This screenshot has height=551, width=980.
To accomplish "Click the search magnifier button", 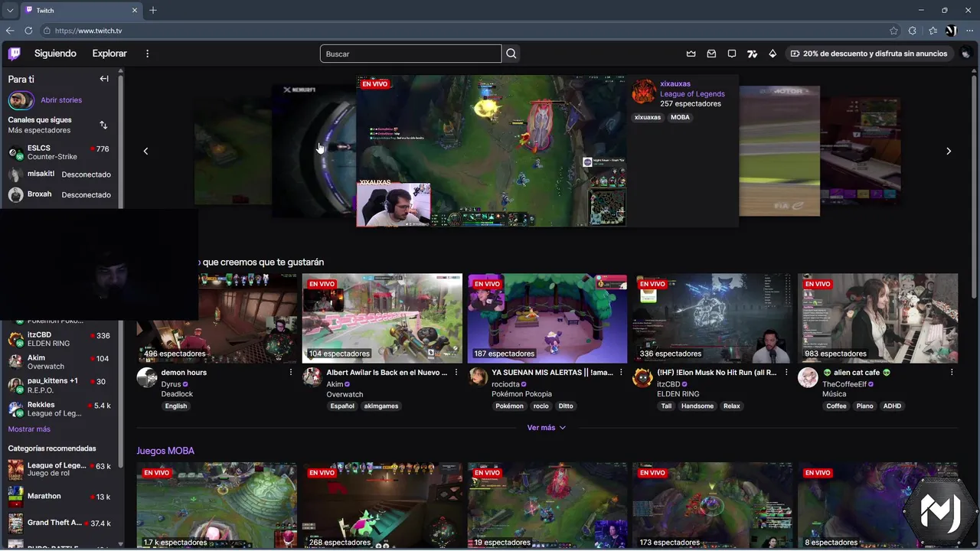I will pos(511,54).
